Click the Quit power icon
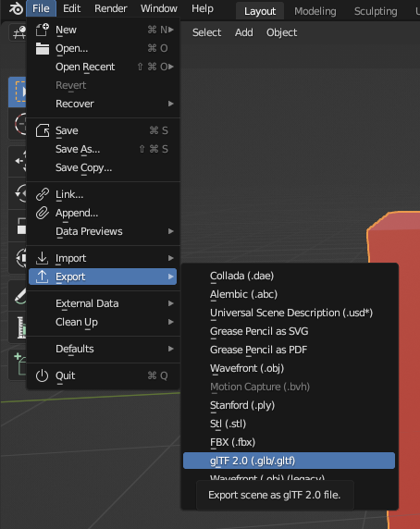The width and height of the screenshot is (420, 529). click(43, 375)
